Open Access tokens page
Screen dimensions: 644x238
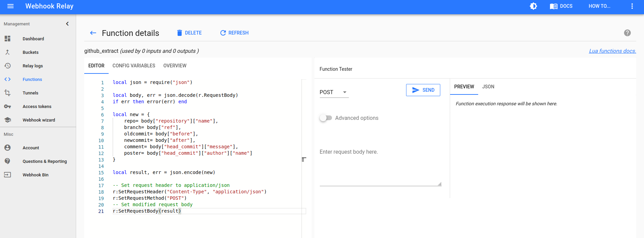pyautogui.click(x=37, y=106)
